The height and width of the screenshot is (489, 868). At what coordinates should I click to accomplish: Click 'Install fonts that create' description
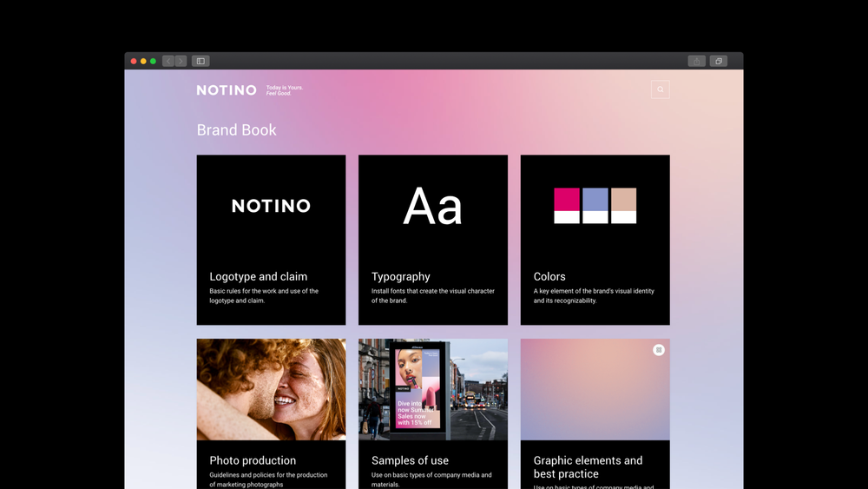(433, 295)
